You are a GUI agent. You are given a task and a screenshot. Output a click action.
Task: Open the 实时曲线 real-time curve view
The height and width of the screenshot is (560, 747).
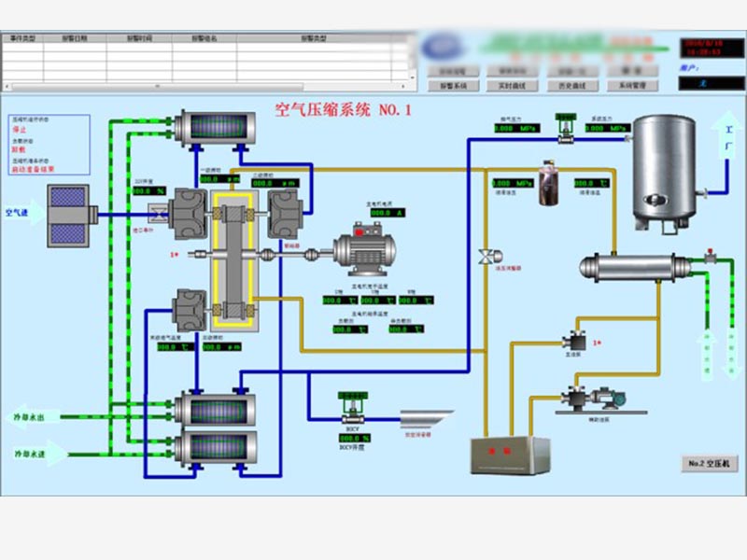tap(512, 86)
